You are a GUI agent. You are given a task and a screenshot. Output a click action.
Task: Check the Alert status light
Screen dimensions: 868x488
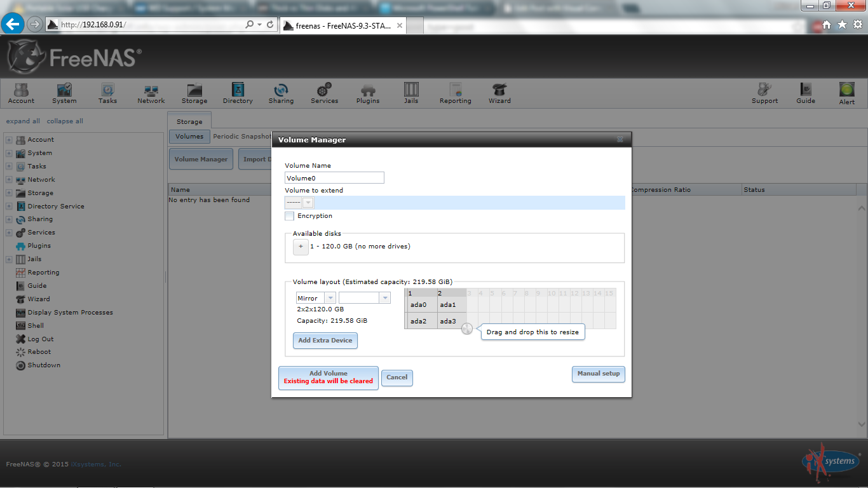pos(846,90)
